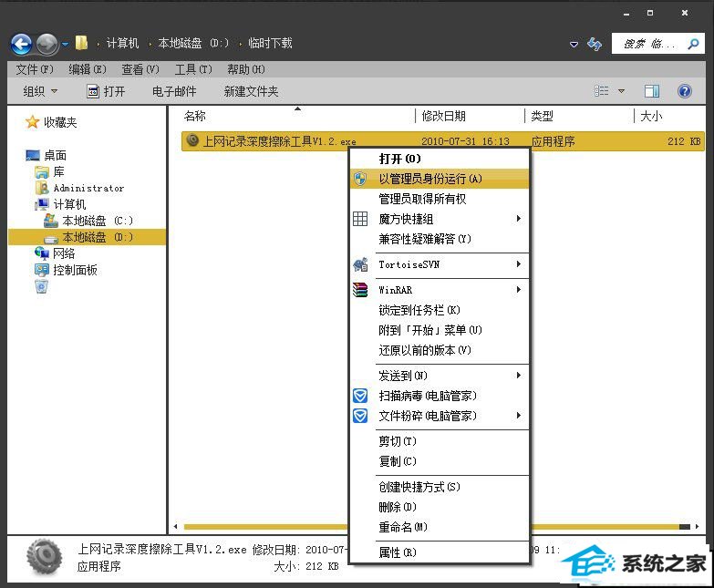Open the 编辑(E) menu
Viewport: 714px width, 588px height.
88,69
